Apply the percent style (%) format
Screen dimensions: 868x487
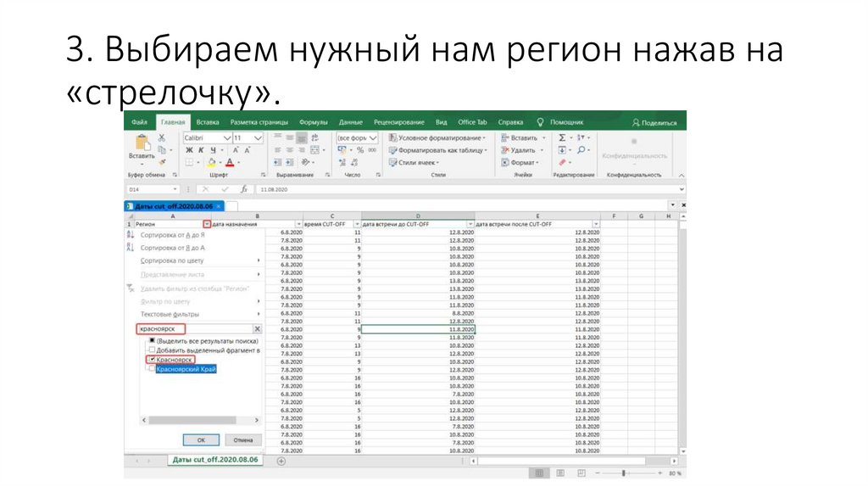point(360,150)
